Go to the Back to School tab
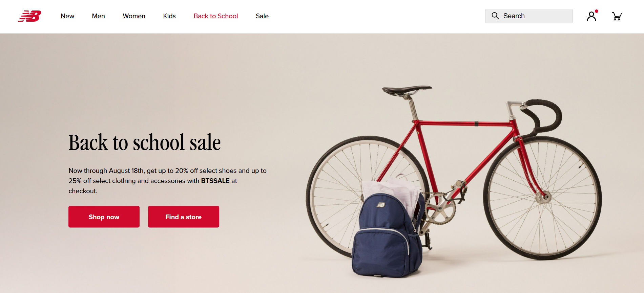The height and width of the screenshot is (293, 644). [x=216, y=16]
